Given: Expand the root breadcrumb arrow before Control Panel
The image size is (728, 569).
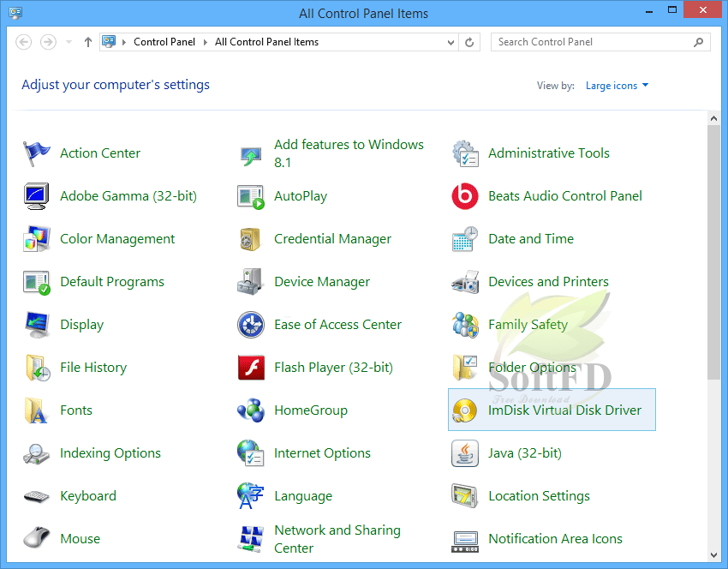Looking at the screenshot, I should (x=124, y=42).
